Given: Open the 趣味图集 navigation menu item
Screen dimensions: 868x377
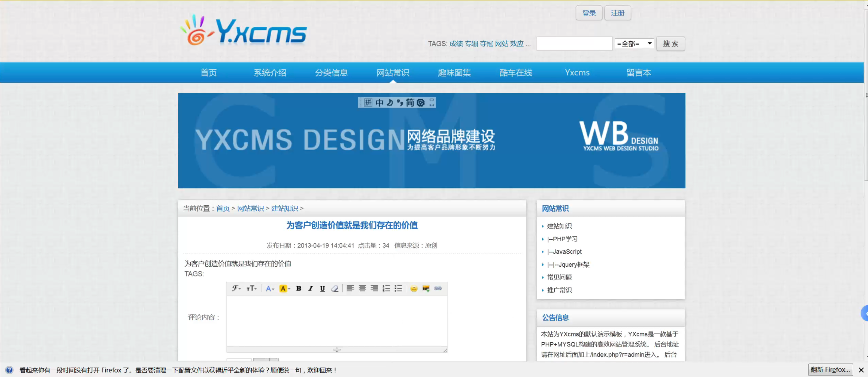Looking at the screenshot, I should [454, 73].
